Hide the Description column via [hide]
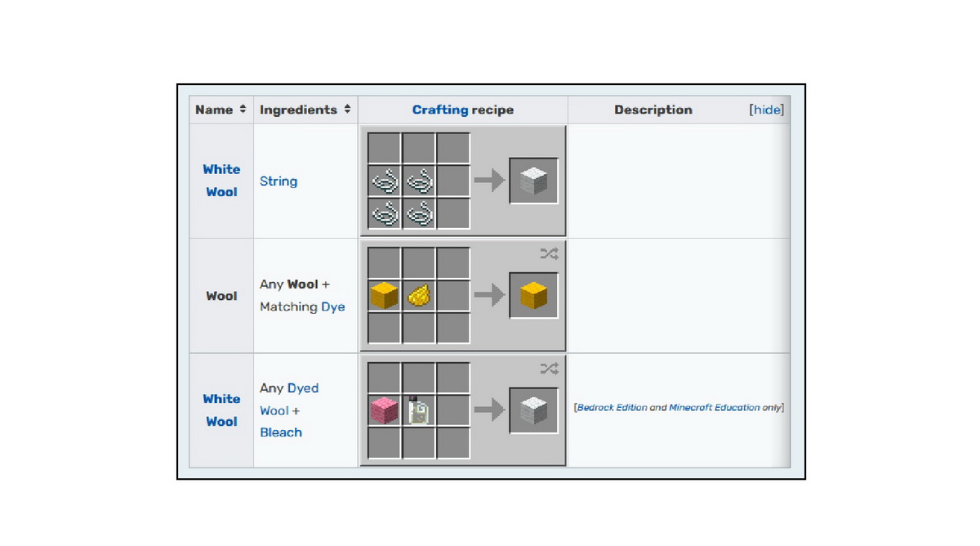This screenshot has height=546, width=980. 766,110
